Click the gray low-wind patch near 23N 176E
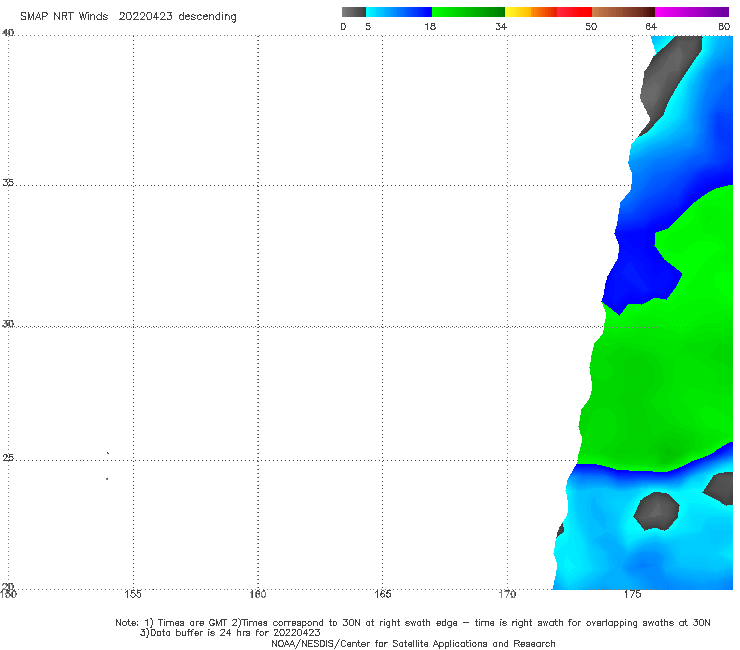 [656, 511]
